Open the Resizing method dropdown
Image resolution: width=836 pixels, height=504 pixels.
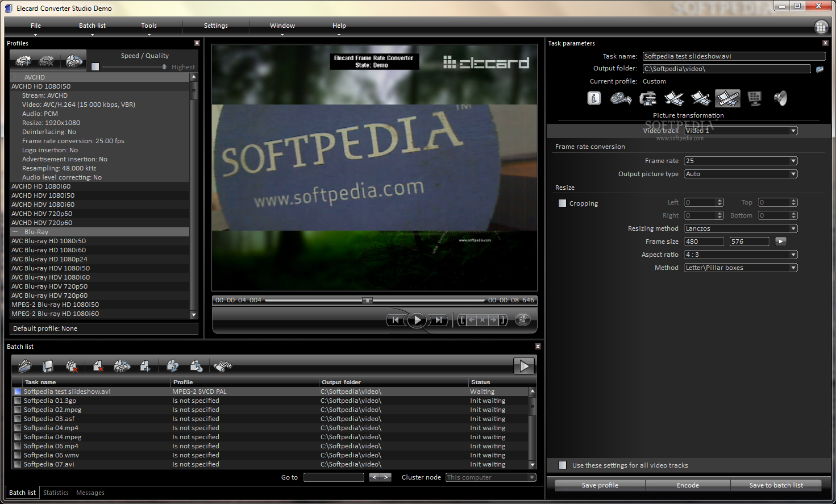[x=741, y=228]
